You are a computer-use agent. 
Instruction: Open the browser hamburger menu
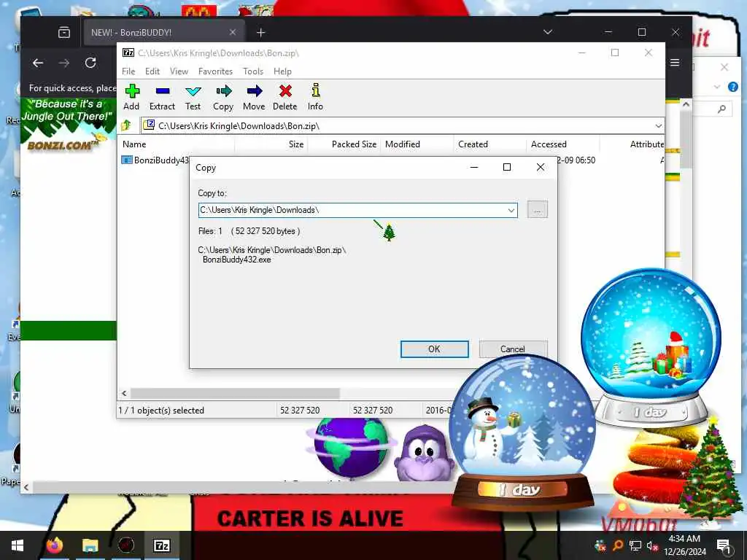(675, 63)
